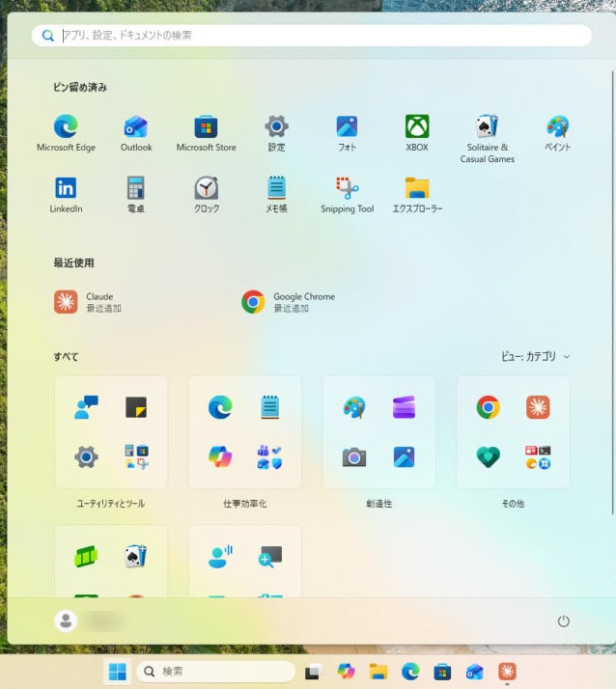Open the quick assist chat icon in ユーティリティとツール
616x689 pixels.
[x=86, y=407]
